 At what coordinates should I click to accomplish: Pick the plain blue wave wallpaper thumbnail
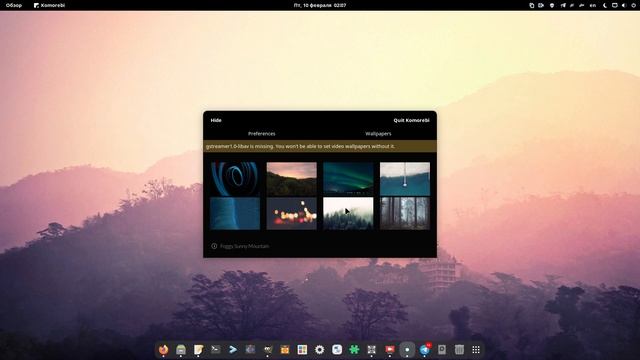235,213
